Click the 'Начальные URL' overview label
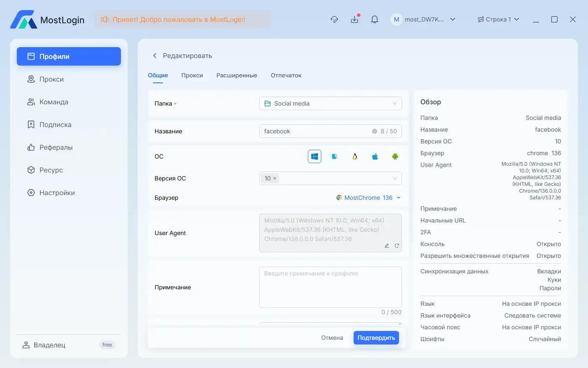 point(443,220)
